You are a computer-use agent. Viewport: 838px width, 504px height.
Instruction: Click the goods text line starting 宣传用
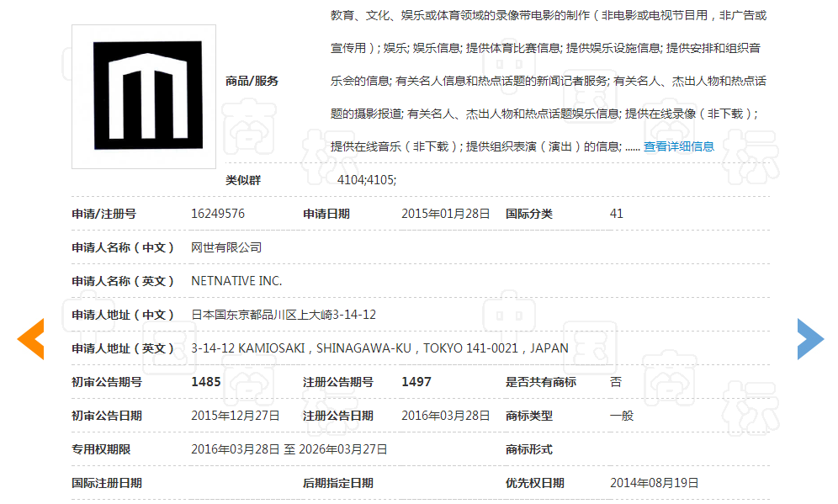(x=545, y=48)
